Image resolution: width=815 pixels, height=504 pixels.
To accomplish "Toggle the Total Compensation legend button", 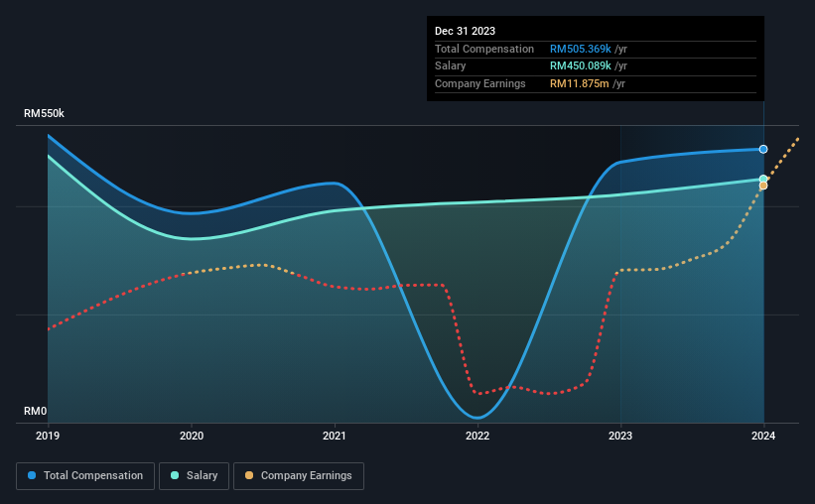I will 85,476.
